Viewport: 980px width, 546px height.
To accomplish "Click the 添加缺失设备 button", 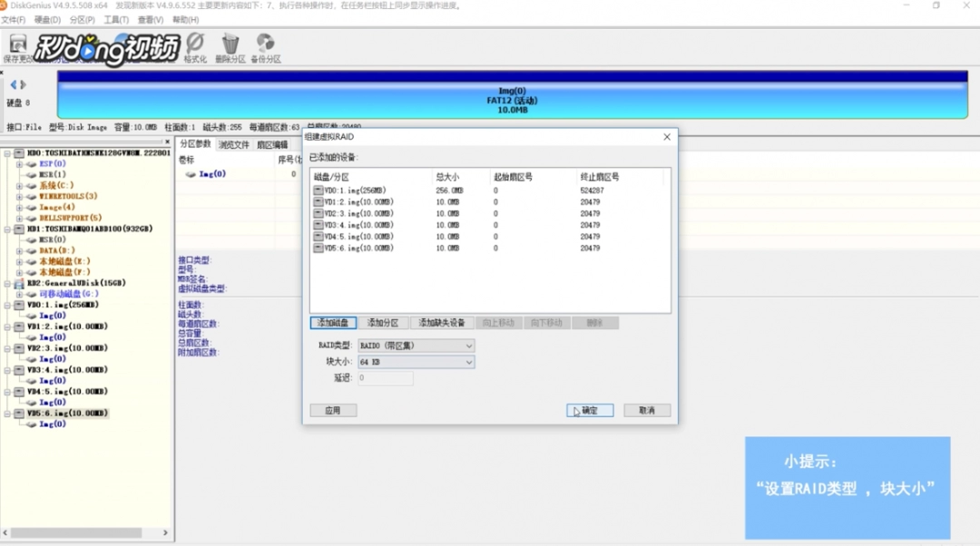I will [x=442, y=323].
